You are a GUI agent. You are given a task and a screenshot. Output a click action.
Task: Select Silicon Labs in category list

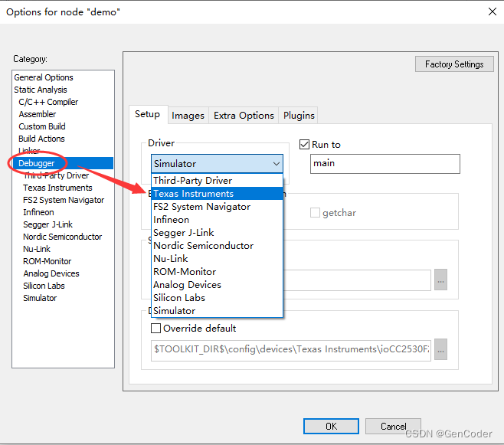click(44, 286)
